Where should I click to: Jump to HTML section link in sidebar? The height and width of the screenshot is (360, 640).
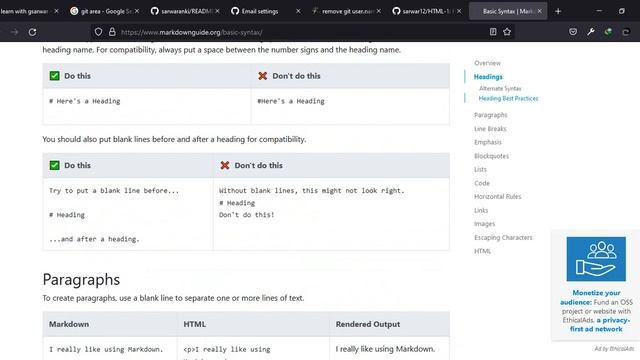(482, 251)
